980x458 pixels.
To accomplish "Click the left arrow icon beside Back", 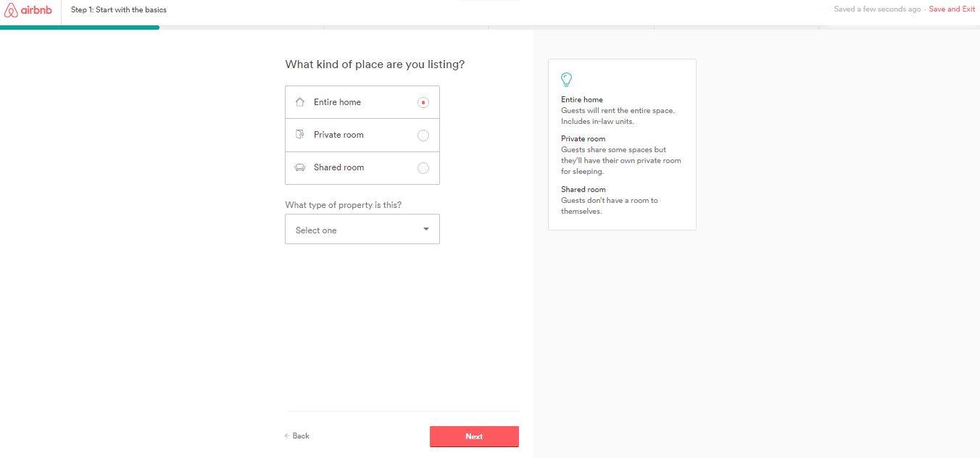I will coord(287,436).
